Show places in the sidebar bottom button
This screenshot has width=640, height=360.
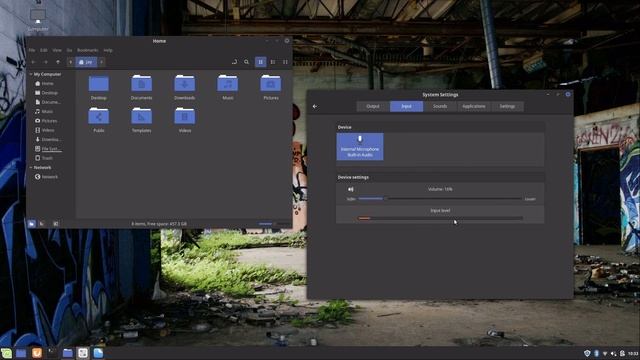pyautogui.click(x=31, y=224)
